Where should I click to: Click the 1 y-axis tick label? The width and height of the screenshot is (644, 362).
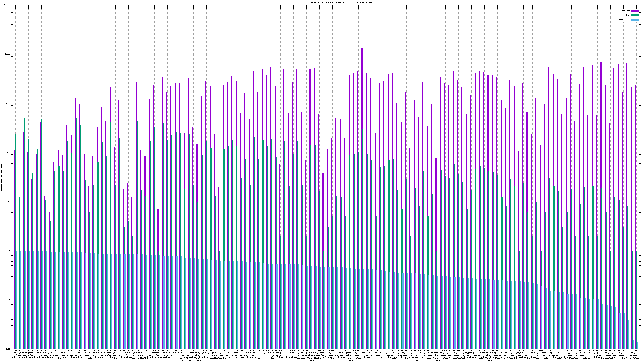(10, 251)
